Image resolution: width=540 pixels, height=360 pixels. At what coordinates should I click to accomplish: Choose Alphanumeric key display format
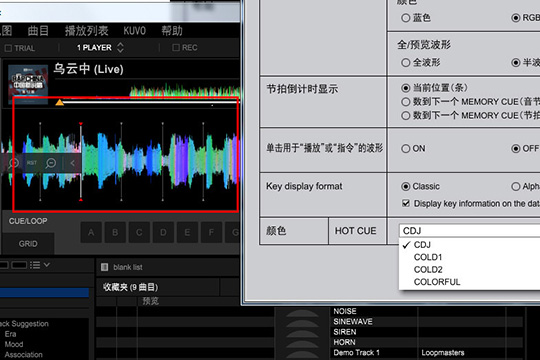(516, 186)
